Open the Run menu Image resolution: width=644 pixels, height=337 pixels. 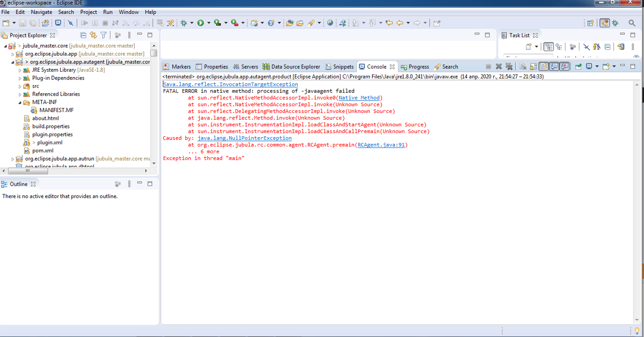(108, 12)
